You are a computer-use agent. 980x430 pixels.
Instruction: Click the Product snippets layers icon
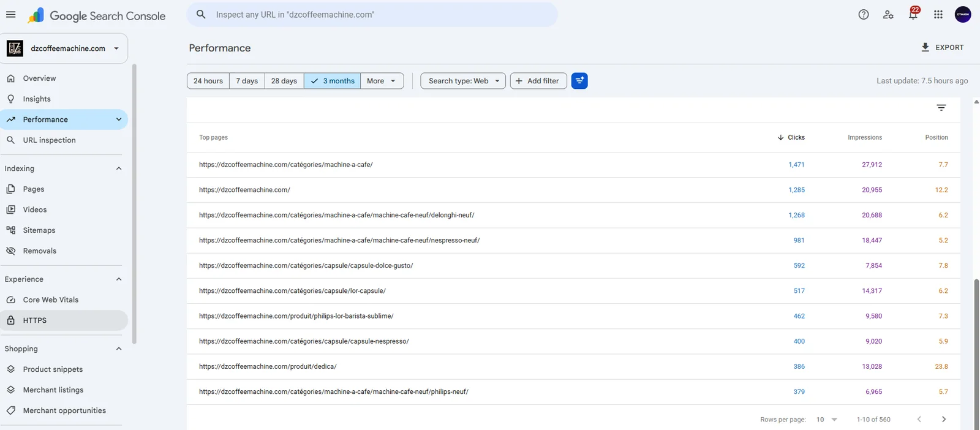(10, 369)
